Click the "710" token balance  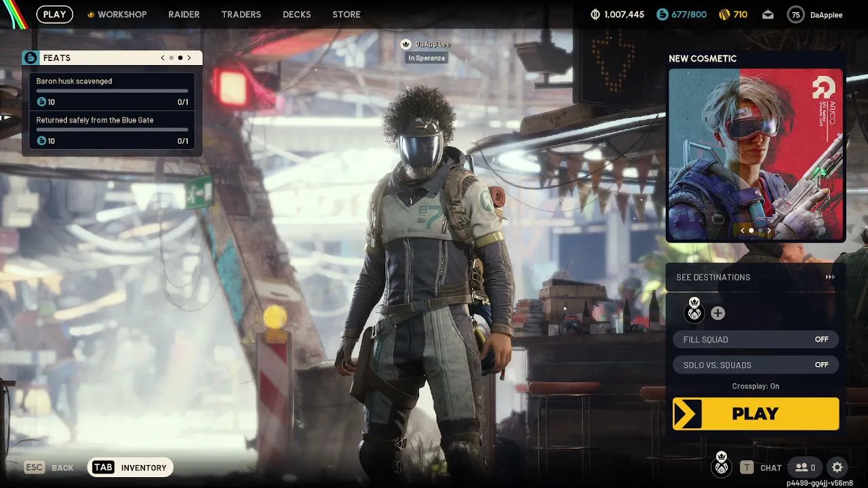[x=740, y=14]
